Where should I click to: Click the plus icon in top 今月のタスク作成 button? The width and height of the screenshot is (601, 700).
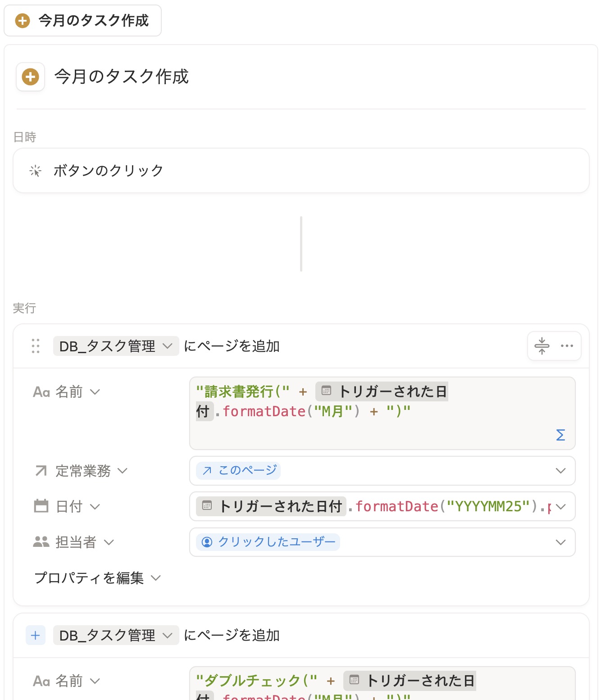[23, 21]
